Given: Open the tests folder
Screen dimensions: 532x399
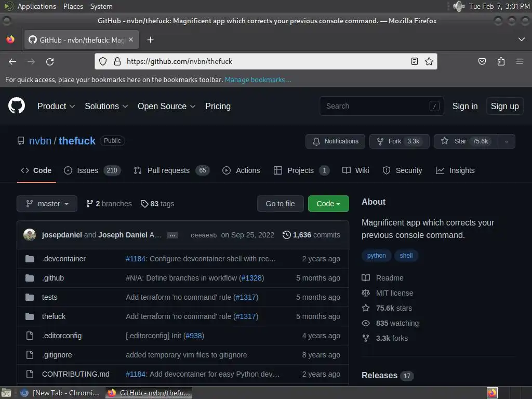Looking at the screenshot, I should click(x=49, y=297).
